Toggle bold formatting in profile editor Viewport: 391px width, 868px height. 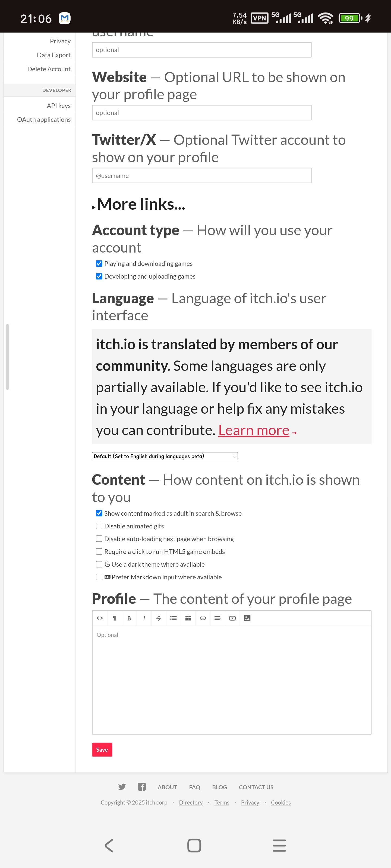coord(129,618)
